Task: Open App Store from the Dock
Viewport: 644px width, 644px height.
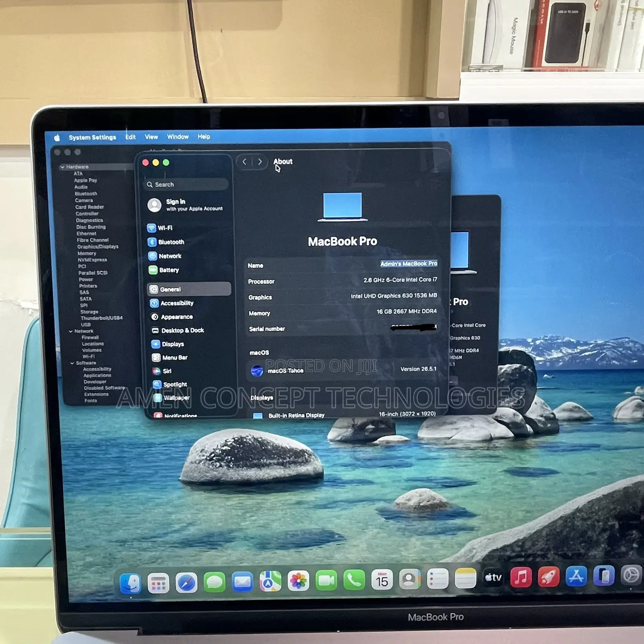Action: [x=576, y=577]
